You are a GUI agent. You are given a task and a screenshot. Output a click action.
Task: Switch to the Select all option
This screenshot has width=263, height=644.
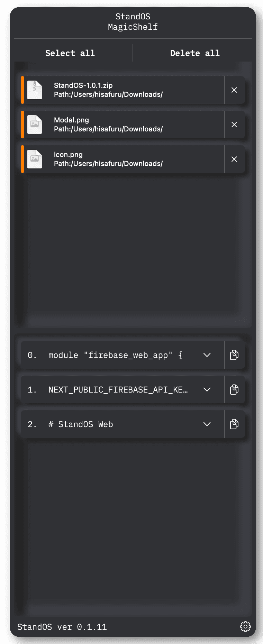pyautogui.click(x=70, y=53)
